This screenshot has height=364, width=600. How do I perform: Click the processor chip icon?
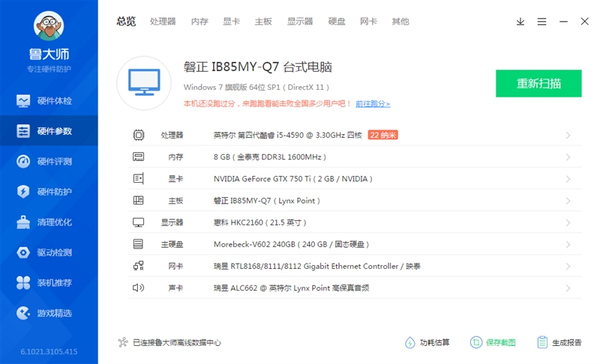coord(139,135)
